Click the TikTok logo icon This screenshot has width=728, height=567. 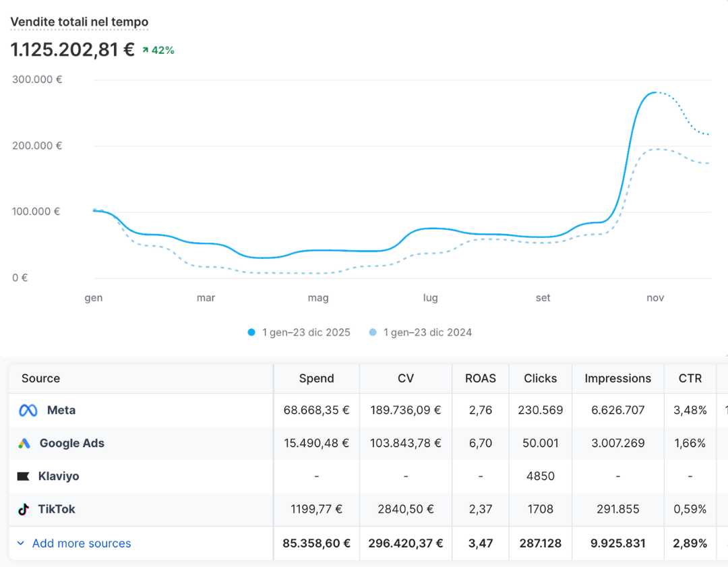pos(24,510)
